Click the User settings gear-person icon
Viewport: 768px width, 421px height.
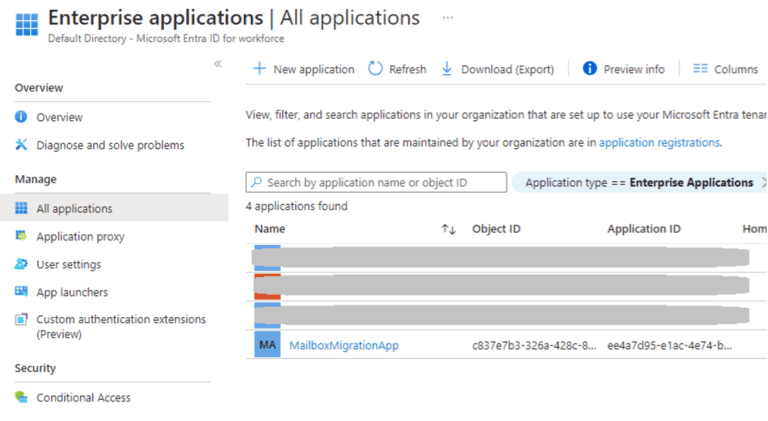pos(21,264)
